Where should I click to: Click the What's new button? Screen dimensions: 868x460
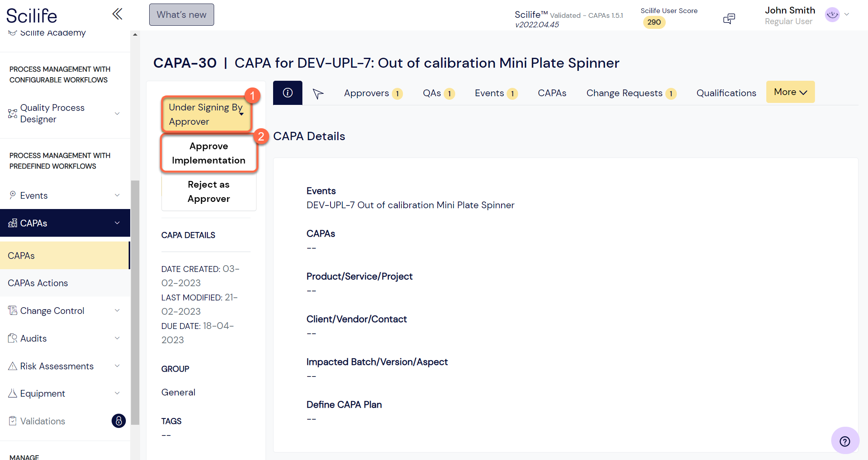[x=181, y=15]
